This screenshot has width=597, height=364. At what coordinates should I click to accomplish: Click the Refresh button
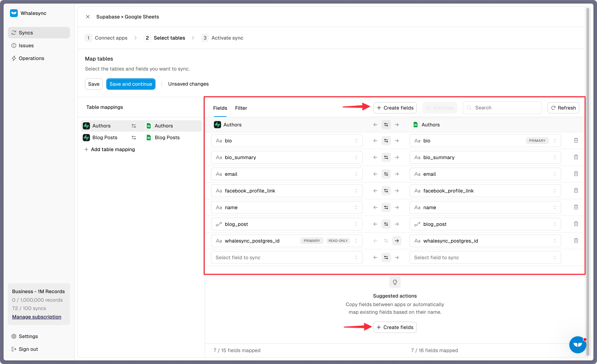pyautogui.click(x=563, y=108)
